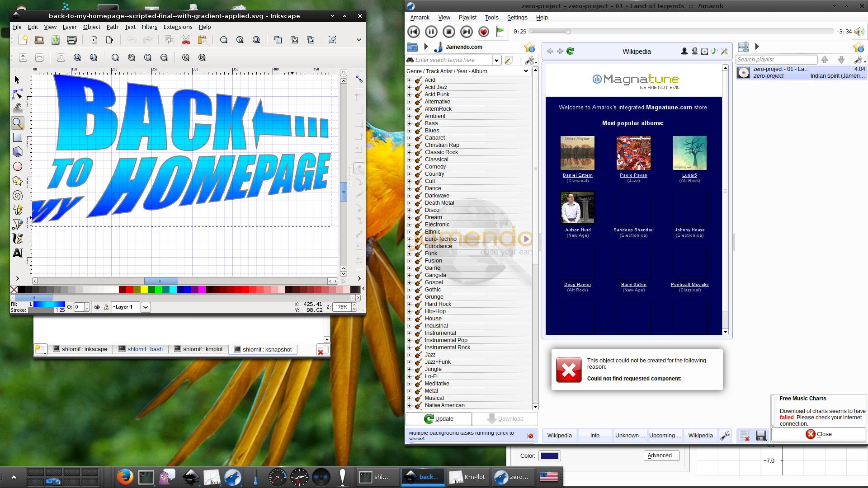Image resolution: width=868 pixels, height=488 pixels.
Task: Open the Paolo Pavan album link
Action: click(x=633, y=175)
